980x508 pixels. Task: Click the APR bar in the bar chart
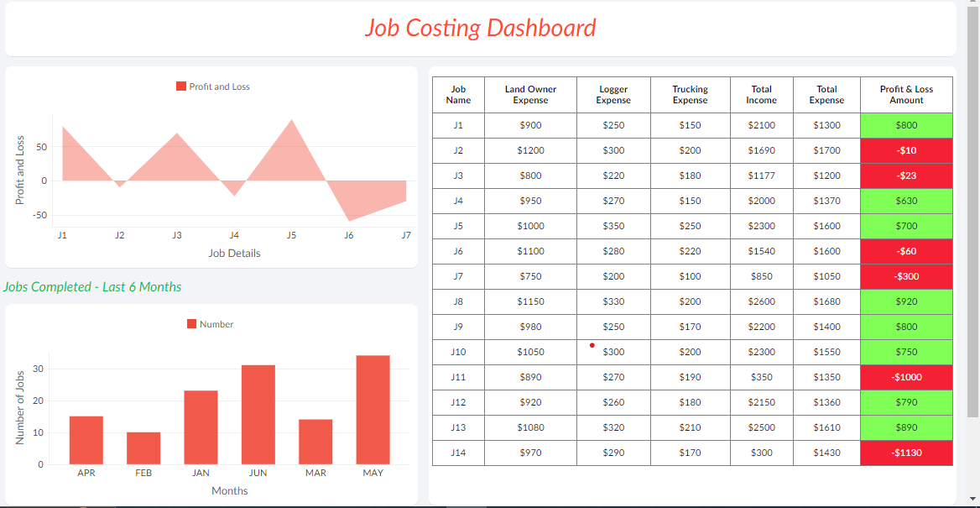tap(86, 440)
